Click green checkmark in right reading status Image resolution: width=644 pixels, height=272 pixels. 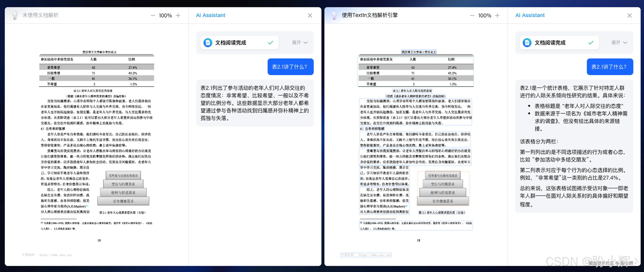coord(591,43)
